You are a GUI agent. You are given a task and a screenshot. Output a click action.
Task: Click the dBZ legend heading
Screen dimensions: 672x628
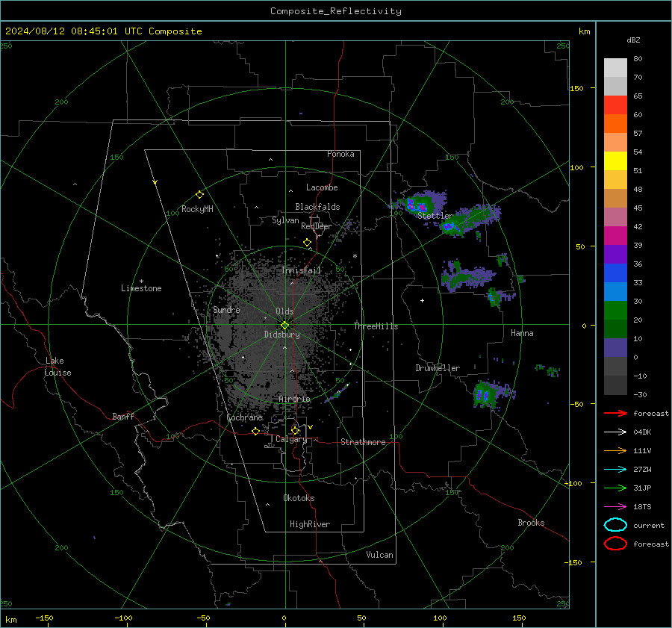coord(633,40)
